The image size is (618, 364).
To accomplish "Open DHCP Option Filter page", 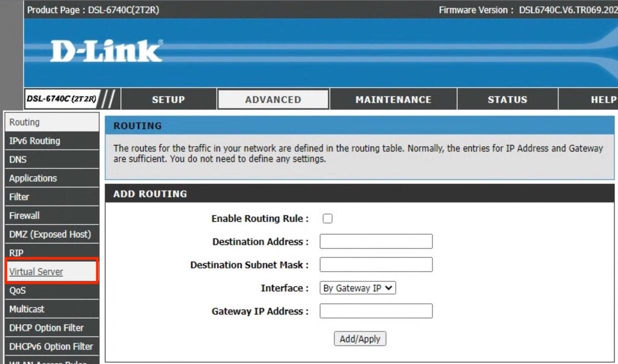I will coord(46,328).
